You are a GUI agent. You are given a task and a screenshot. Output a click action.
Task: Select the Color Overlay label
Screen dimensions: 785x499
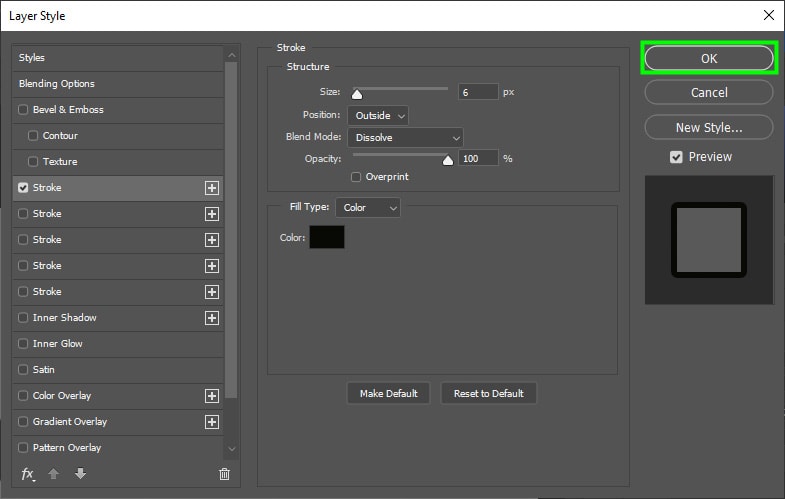point(62,396)
